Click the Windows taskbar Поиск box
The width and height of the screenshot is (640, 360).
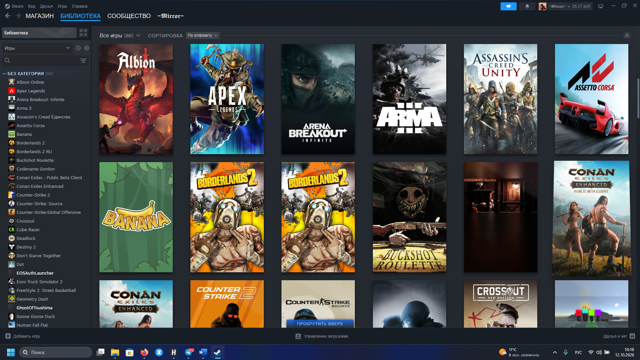pyautogui.click(x=56, y=352)
